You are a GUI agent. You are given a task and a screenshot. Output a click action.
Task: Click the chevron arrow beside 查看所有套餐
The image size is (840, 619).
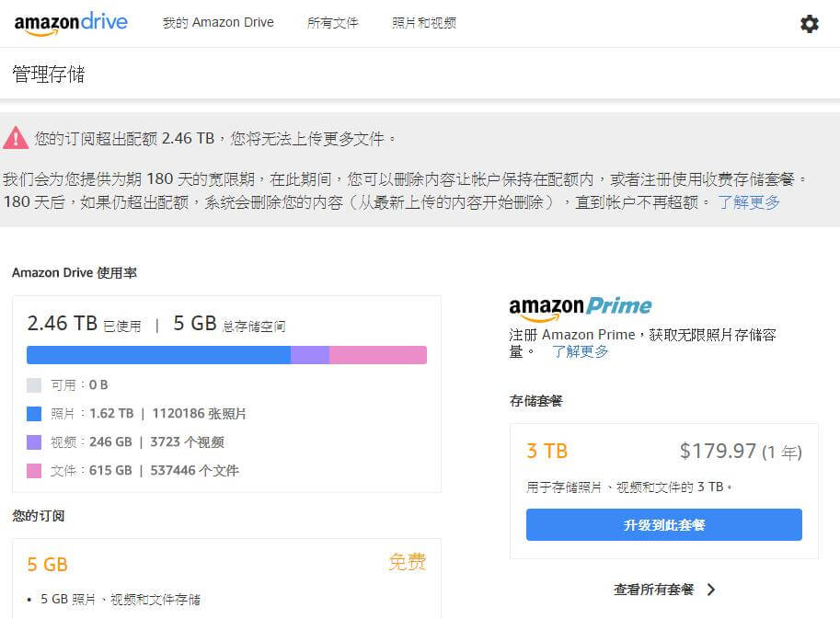pyautogui.click(x=711, y=590)
